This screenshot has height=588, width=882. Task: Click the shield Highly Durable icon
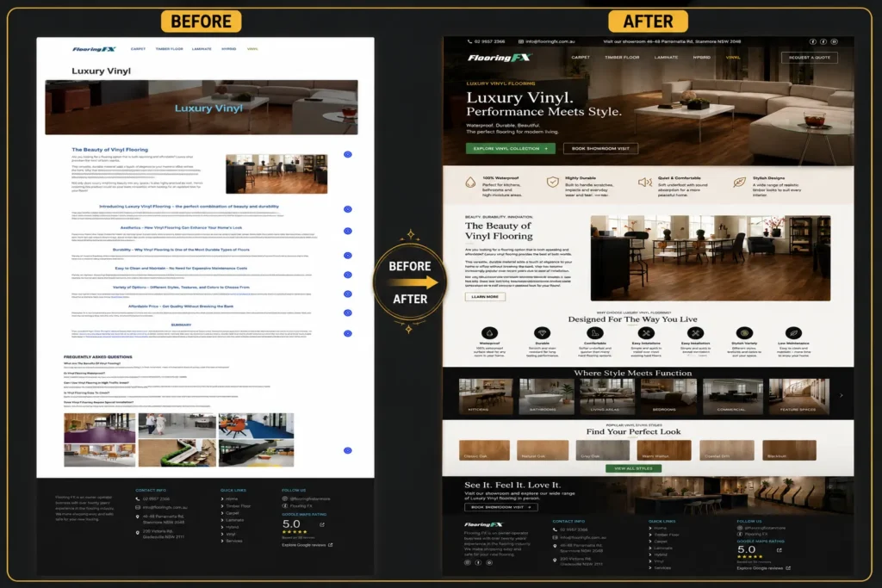click(x=552, y=183)
